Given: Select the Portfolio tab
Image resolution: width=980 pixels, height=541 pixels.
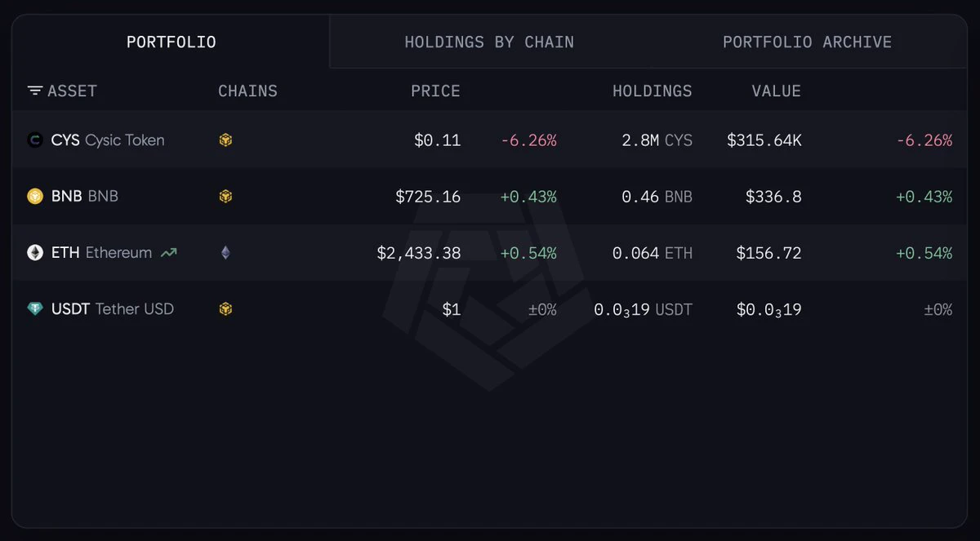Looking at the screenshot, I should click(171, 42).
